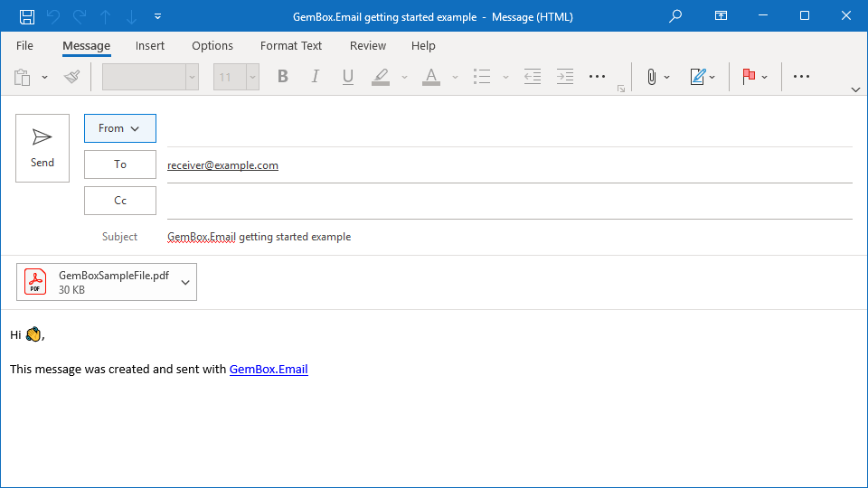This screenshot has width=868, height=488.
Task: Open the font size dropdown
Action: (251, 77)
